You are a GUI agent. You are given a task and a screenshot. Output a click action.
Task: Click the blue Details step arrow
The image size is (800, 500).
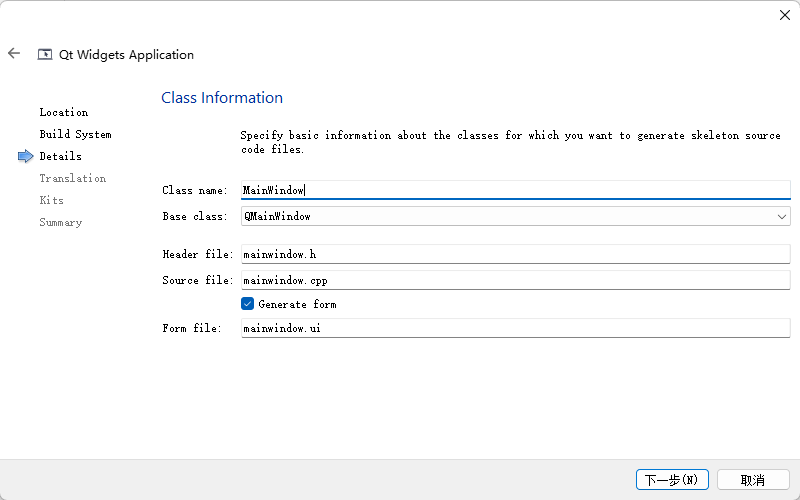(26, 156)
